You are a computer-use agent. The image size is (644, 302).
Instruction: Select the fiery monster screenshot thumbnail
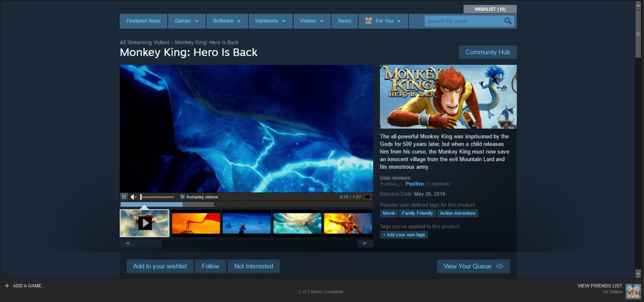click(348, 223)
